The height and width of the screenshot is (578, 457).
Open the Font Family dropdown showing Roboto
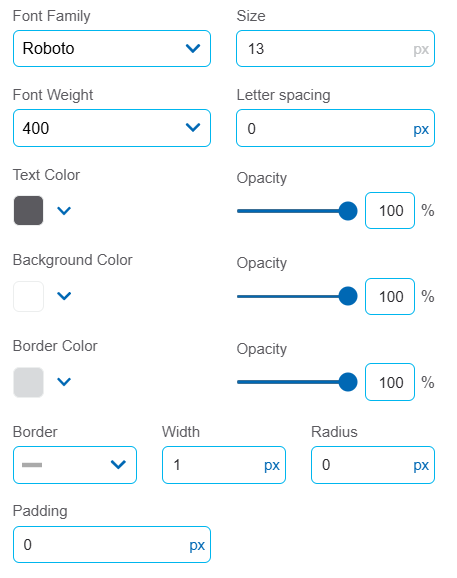[112, 48]
